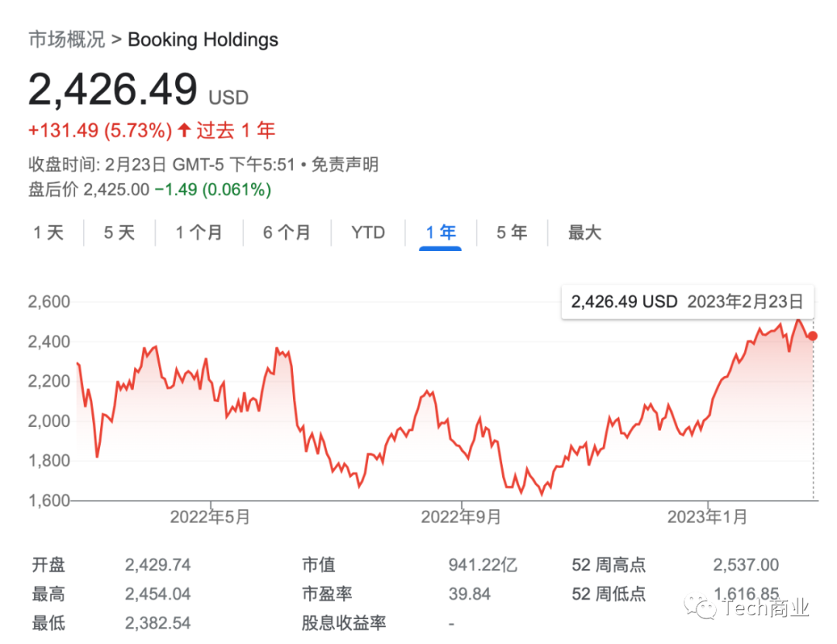Click the 最高 value 2,454.04
Screen dimensions: 837x644
coord(158,594)
